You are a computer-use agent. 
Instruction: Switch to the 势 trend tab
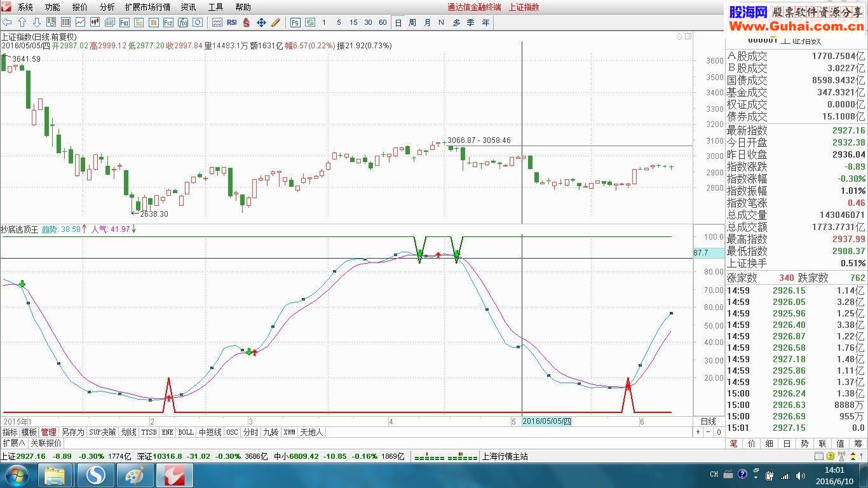point(804,444)
